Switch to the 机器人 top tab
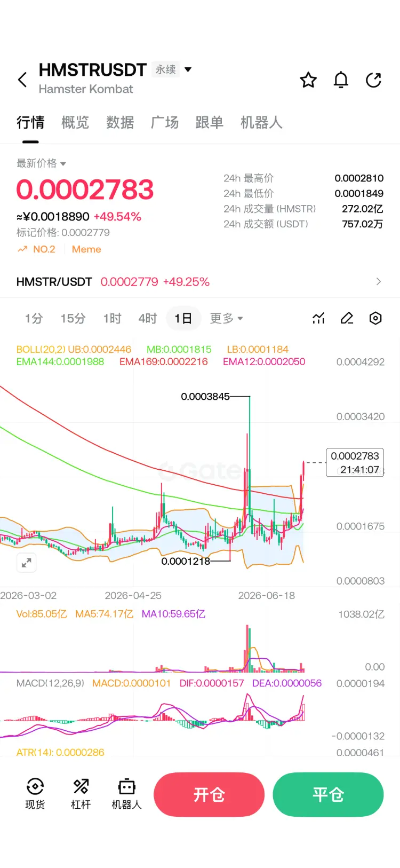The height and width of the screenshot is (868, 400). pyautogui.click(x=261, y=123)
